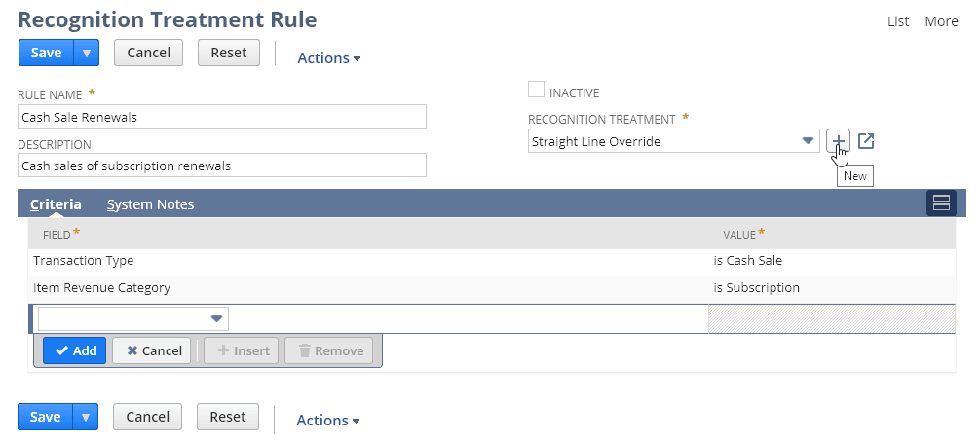Open the bottom Actions menu
This screenshot has width=980, height=442.
point(328,421)
